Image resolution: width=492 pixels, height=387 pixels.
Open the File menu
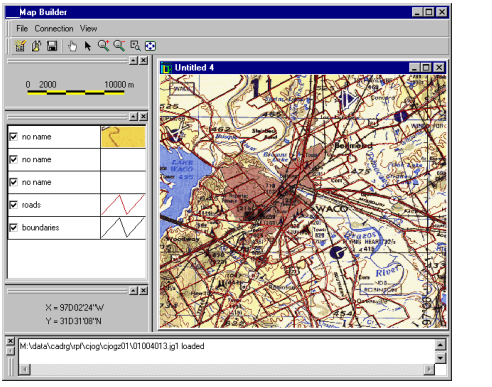pos(22,29)
